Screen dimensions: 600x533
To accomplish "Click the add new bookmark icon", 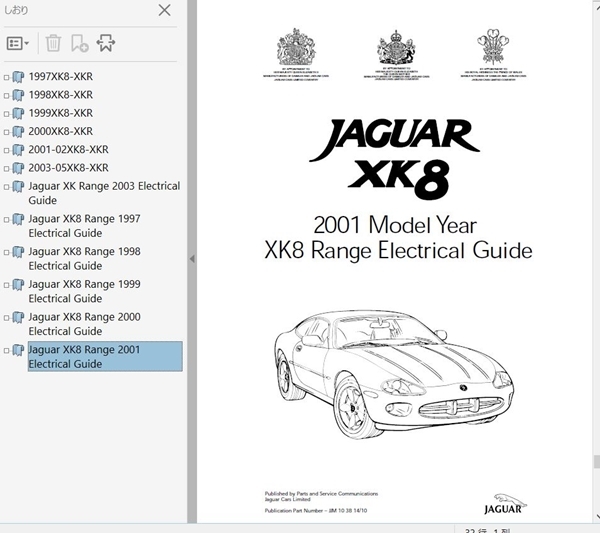I will click(80, 43).
